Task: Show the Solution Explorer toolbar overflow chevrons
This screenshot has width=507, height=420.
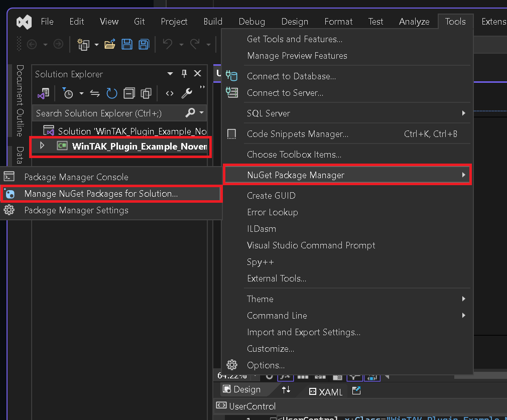Action: click(202, 87)
